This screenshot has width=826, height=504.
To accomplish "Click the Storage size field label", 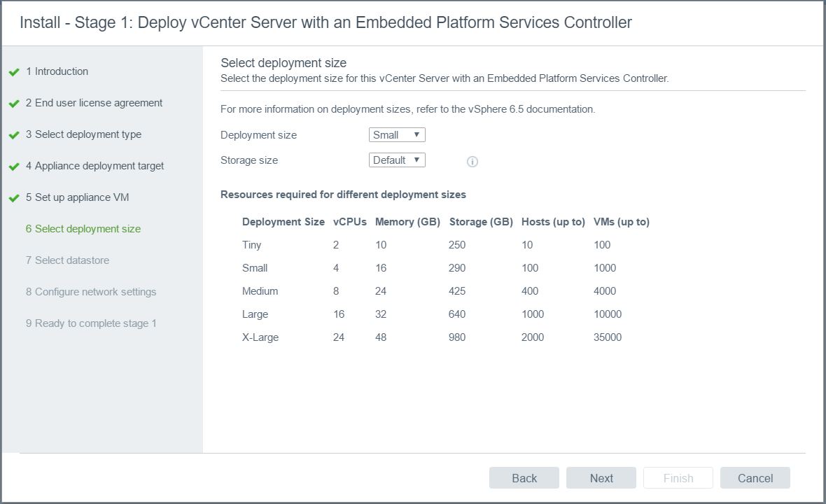I will pos(249,160).
